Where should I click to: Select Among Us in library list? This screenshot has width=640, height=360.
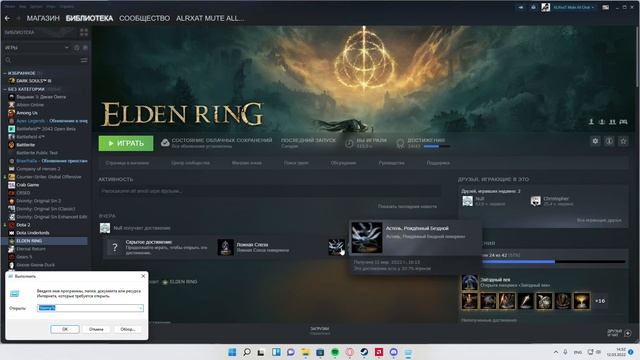[27, 113]
